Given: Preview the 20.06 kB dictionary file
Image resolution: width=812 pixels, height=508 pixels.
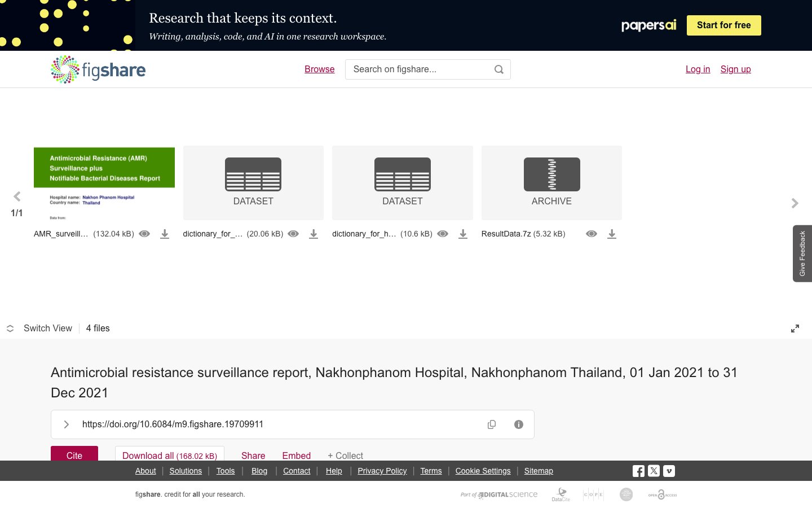Looking at the screenshot, I should [293, 234].
